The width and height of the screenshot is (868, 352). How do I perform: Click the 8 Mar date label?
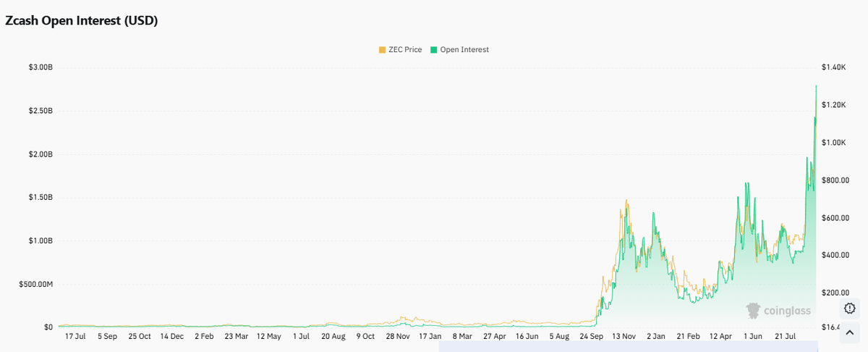462,337
